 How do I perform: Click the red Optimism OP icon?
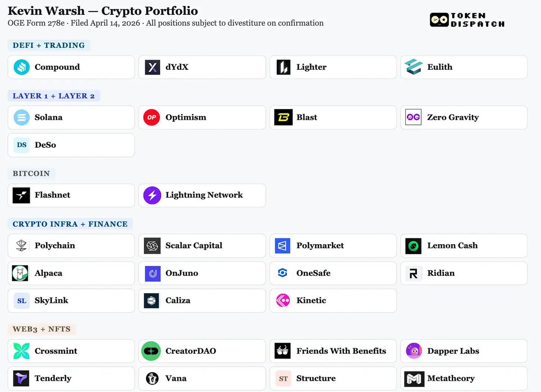click(x=151, y=117)
